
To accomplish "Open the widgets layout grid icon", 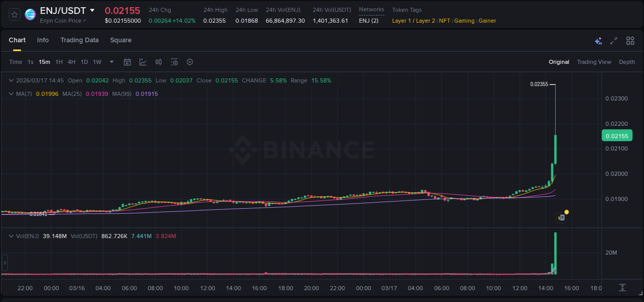I will click(629, 40).
